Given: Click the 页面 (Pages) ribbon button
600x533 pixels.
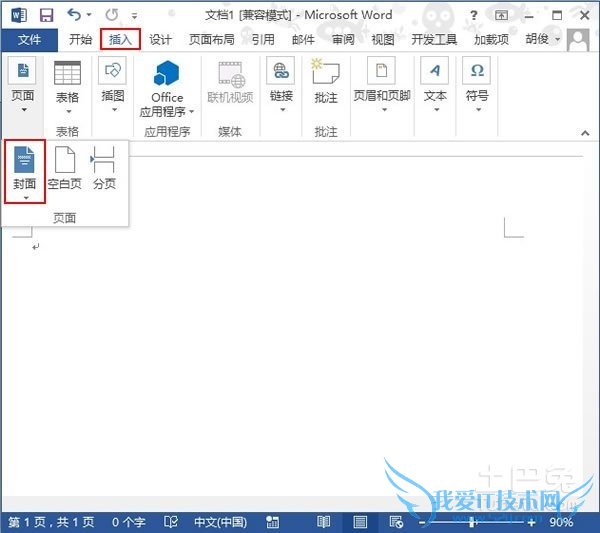Looking at the screenshot, I should (23, 85).
